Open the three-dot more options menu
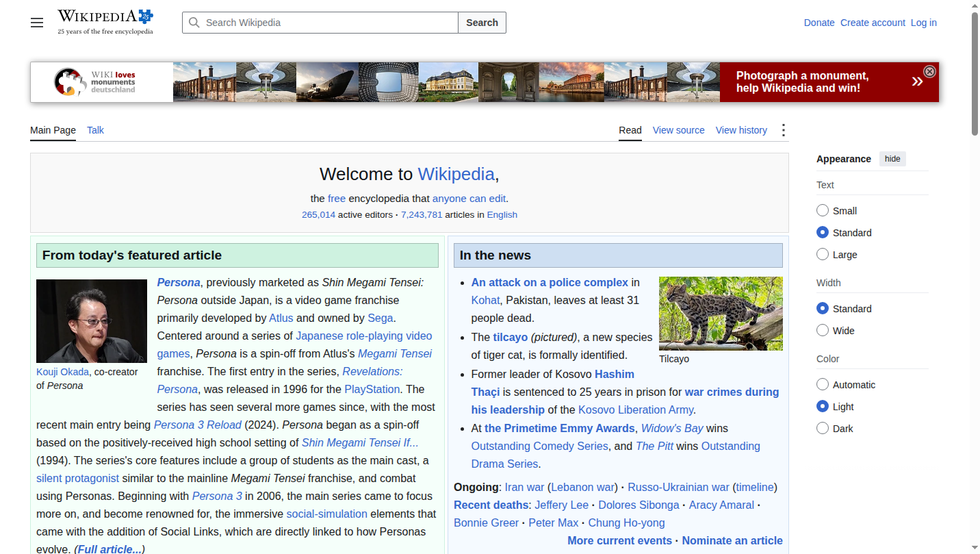The image size is (980, 554). 784,130
